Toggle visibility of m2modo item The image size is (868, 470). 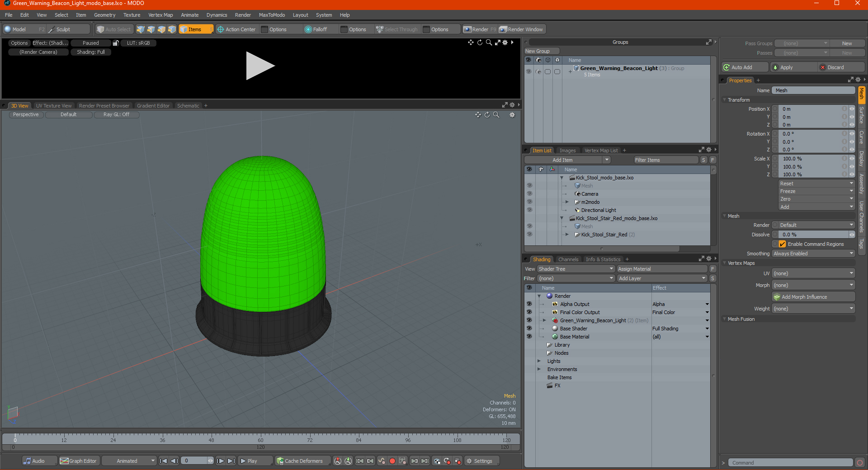tap(529, 202)
